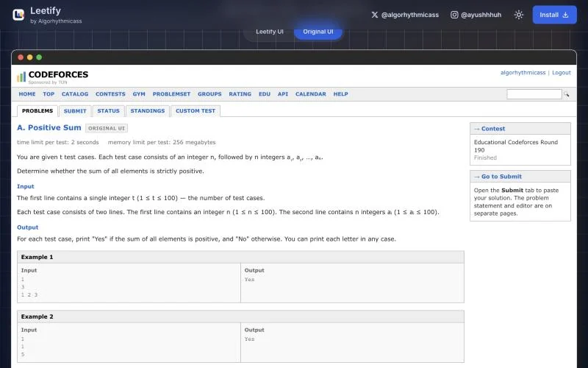Click the Example 1 header
588x368 pixels.
pyautogui.click(x=240, y=257)
